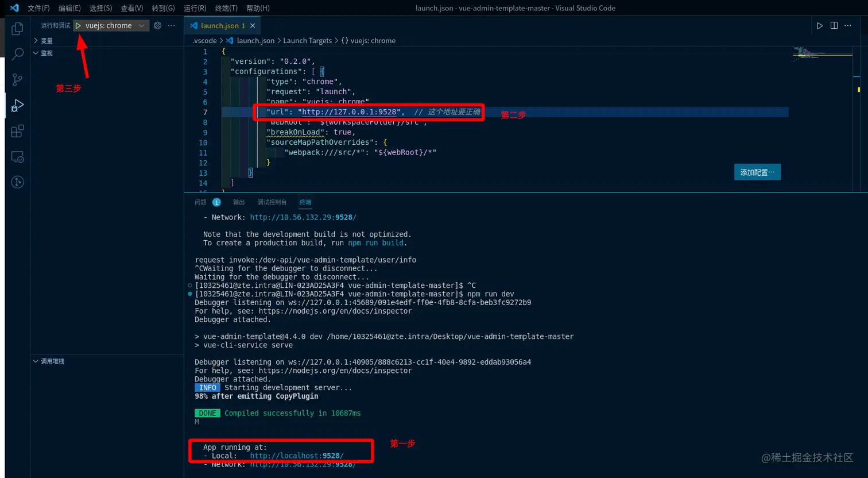Click the "type": "chrome" line
This screenshot has width=868, height=478.
(304, 82)
